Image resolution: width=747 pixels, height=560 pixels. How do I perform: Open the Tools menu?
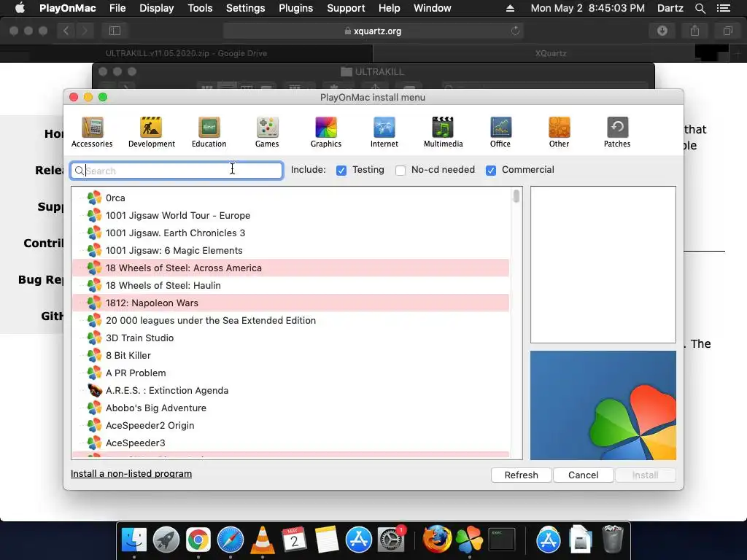tap(200, 8)
